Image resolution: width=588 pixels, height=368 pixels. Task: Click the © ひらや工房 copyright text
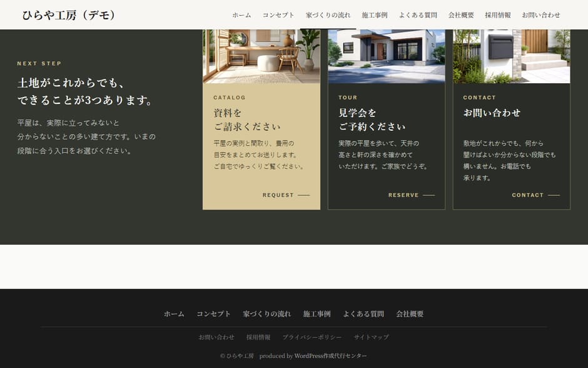point(236,355)
